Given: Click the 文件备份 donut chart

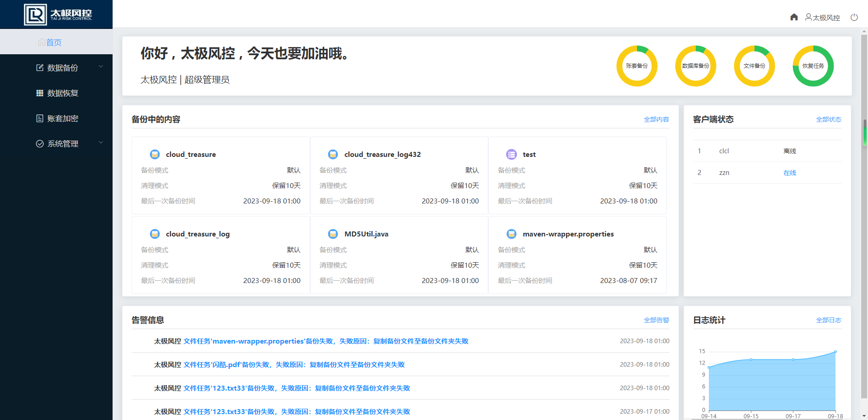Looking at the screenshot, I should click(755, 66).
